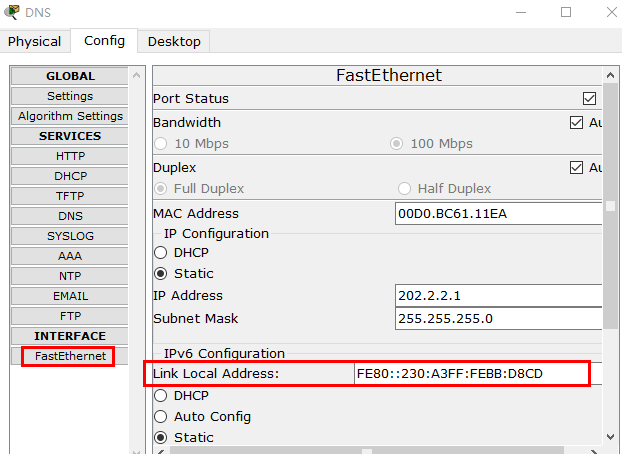The width and height of the screenshot is (622, 454).
Task: Toggle the Duplex Auto checkbox
Action: point(576,168)
